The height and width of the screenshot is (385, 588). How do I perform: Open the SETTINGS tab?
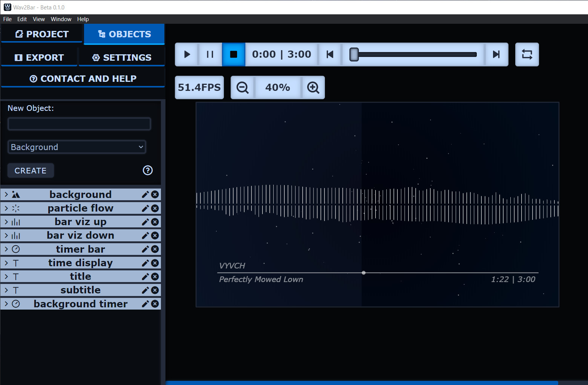coord(122,57)
